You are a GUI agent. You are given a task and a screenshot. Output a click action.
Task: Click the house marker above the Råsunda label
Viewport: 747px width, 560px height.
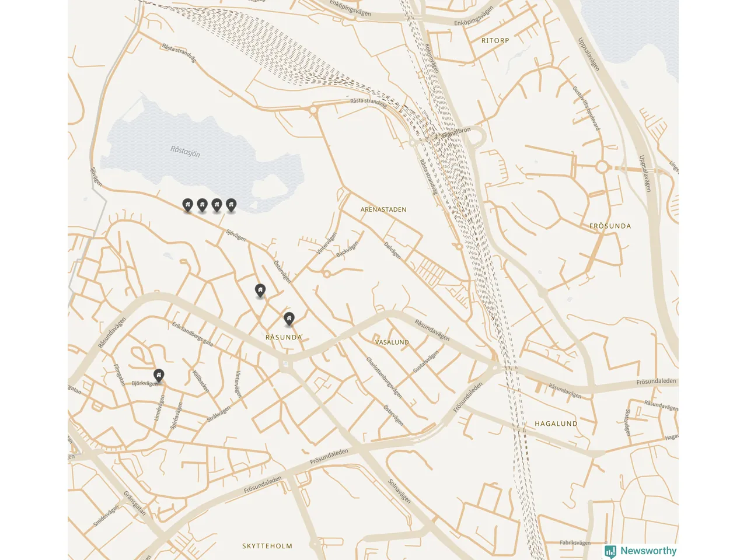(289, 319)
